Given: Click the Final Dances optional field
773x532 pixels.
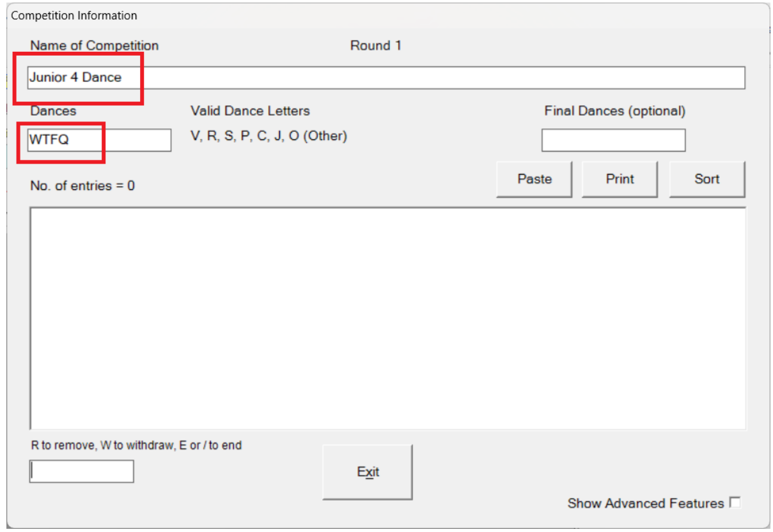Looking at the screenshot, I should coord(613,140).
